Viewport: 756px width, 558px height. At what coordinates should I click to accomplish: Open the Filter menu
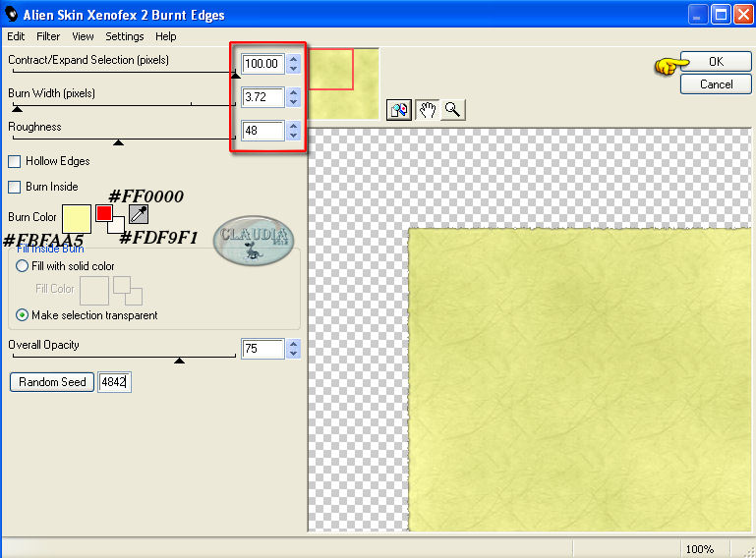[48, 36]
